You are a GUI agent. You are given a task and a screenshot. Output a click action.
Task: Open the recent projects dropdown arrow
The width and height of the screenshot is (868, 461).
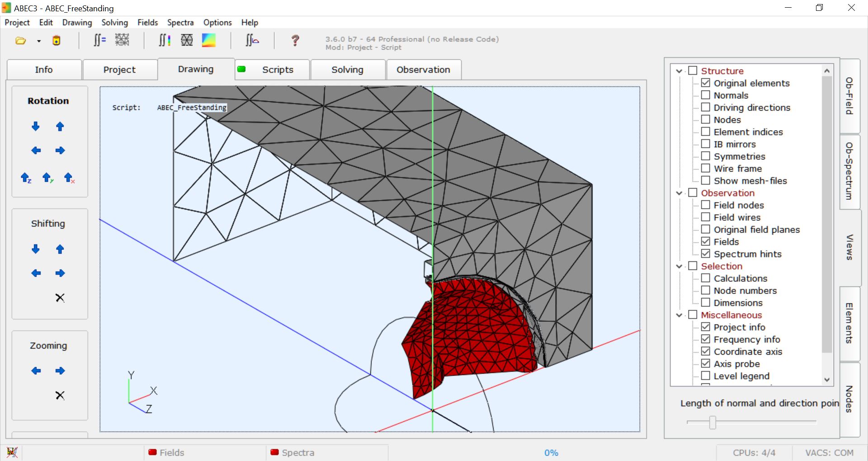pos(39,41)
